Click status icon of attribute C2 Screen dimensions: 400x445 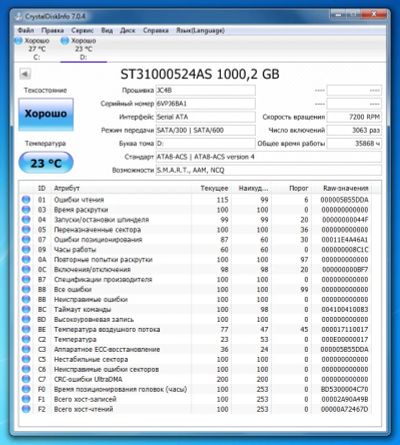click(26, 339)
